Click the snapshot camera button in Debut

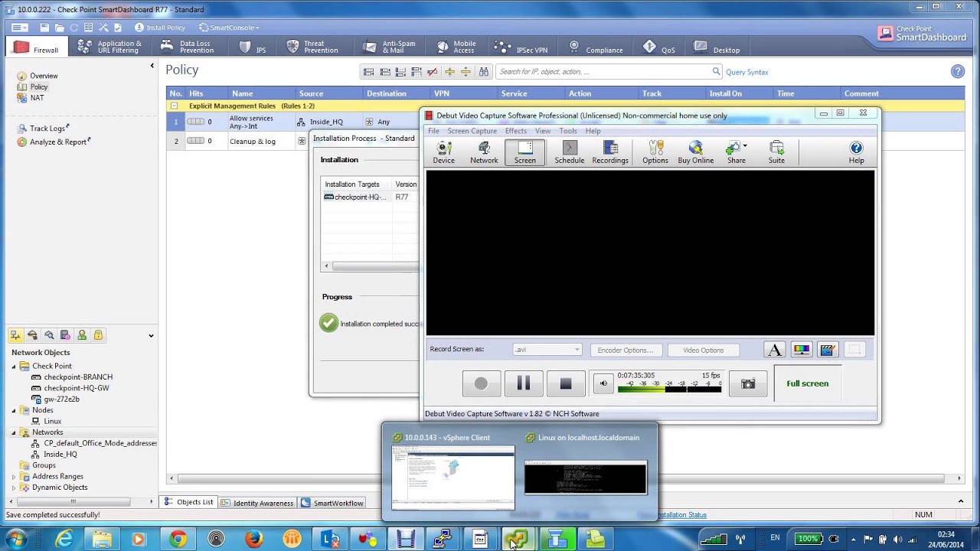[748, 383]
